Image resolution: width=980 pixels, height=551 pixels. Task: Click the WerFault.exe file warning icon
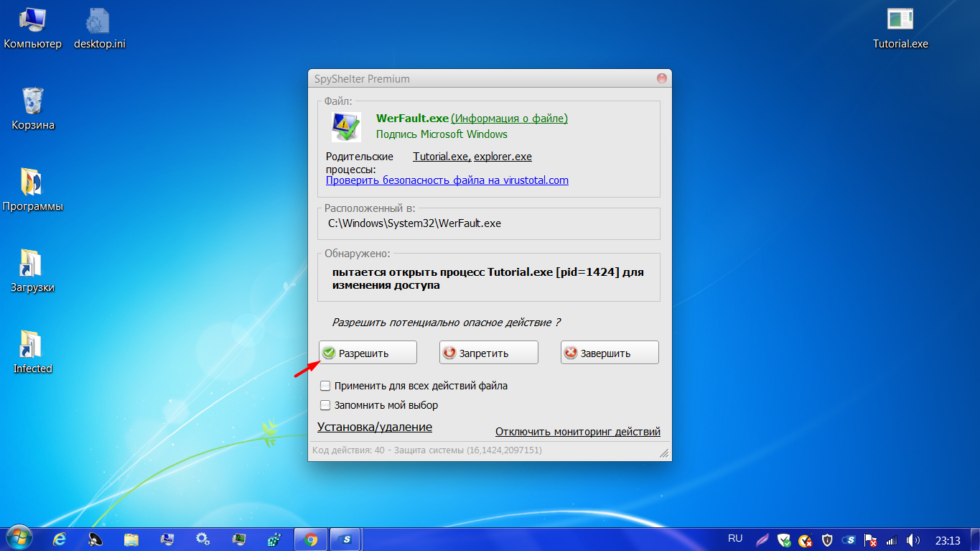coord(346,126)
